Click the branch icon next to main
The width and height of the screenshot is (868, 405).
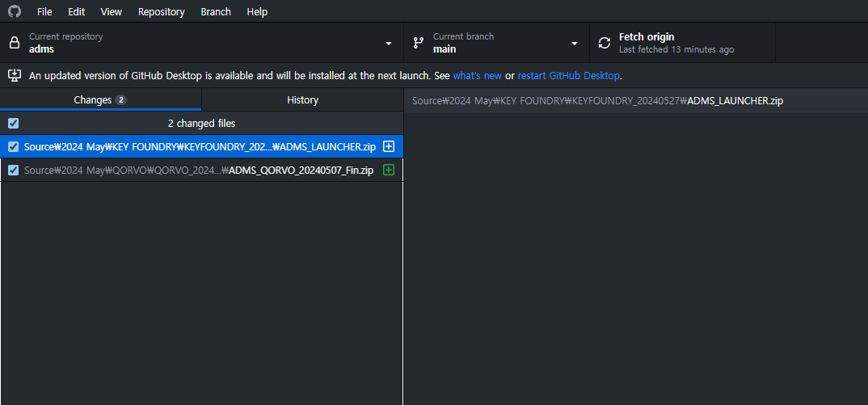coord(419,43)
